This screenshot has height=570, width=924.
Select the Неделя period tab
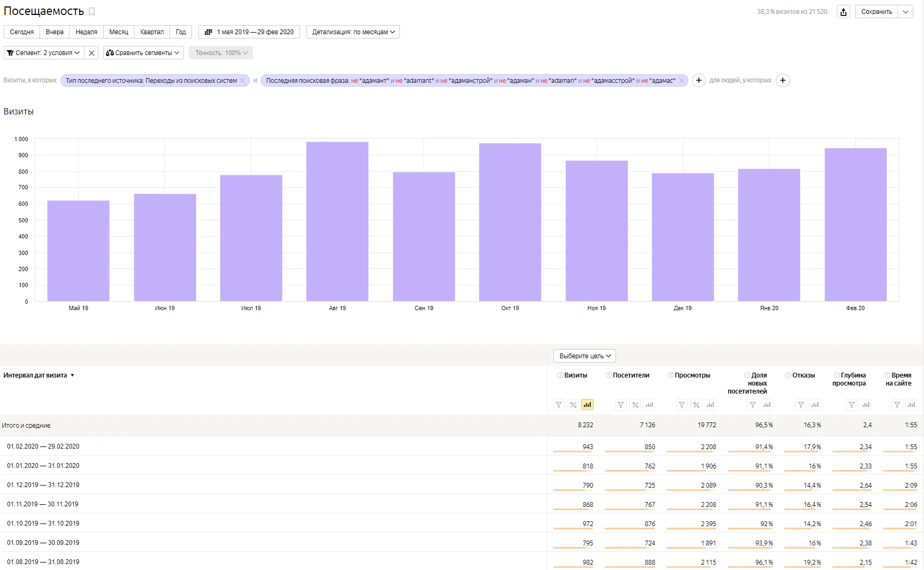(86, 32)
